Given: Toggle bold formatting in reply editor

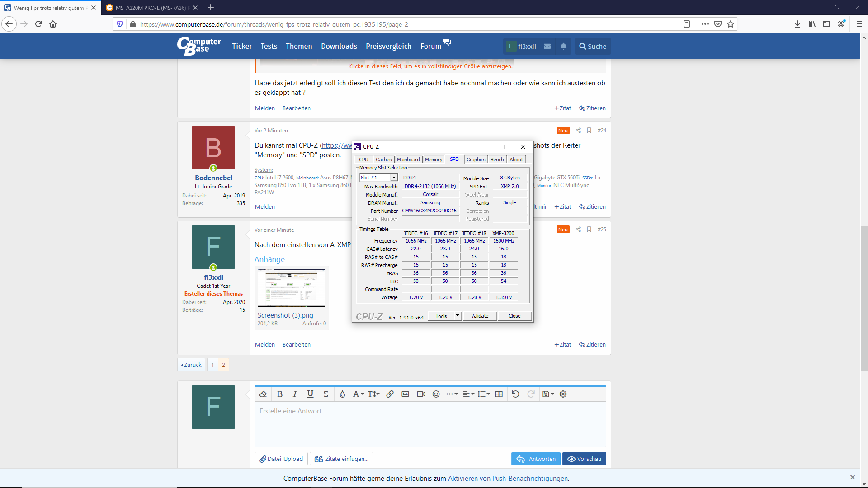Looking at the screenshot, I should 280,394.
